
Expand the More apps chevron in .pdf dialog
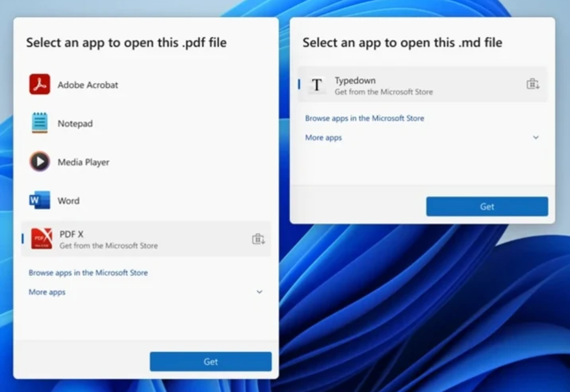coord(259,292)
